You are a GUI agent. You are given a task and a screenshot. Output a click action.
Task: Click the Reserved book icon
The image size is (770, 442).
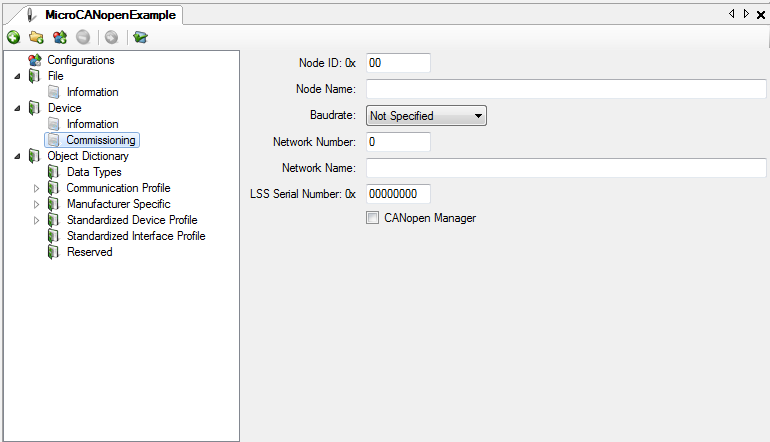[54, 252]
